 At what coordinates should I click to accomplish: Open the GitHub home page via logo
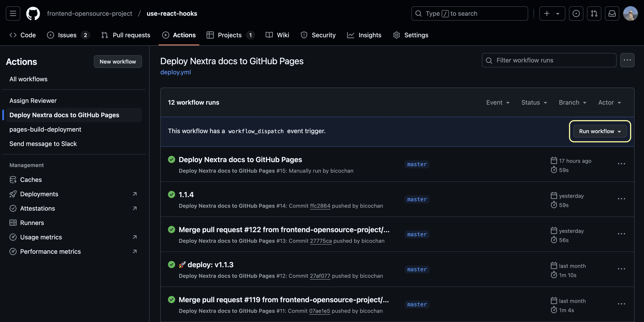[33, 13]
